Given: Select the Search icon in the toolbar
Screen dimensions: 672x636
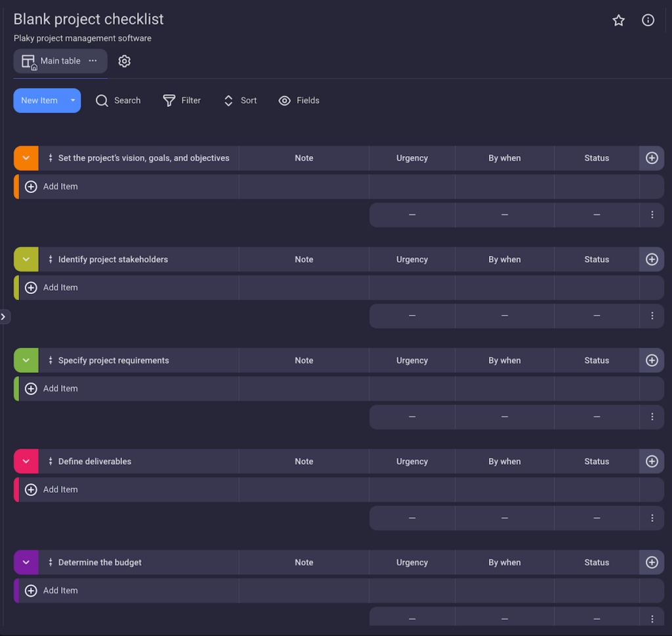Looking at the screenshot, I should pyautogui.click(x=102, y=100).
